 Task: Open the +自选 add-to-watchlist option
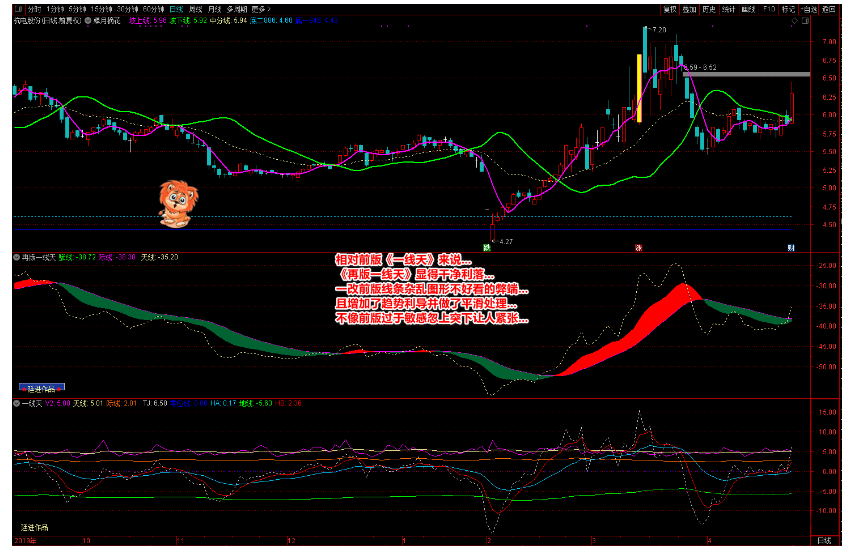point(808,8)
